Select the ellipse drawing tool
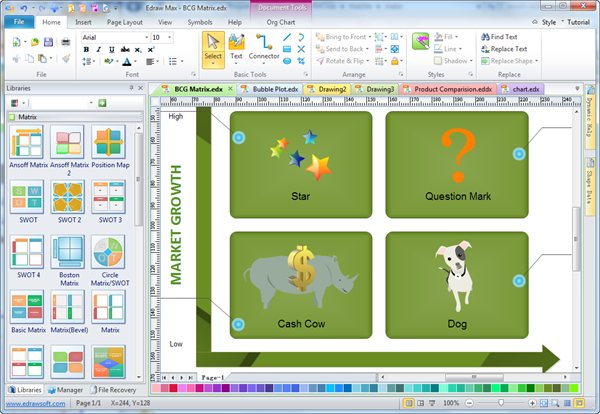 tap(287, 61)
